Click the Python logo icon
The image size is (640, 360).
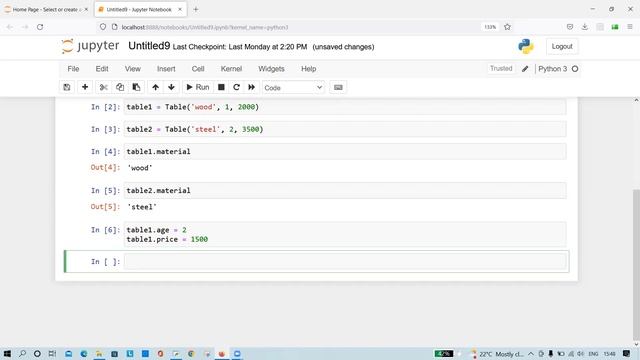coord(526,47)
